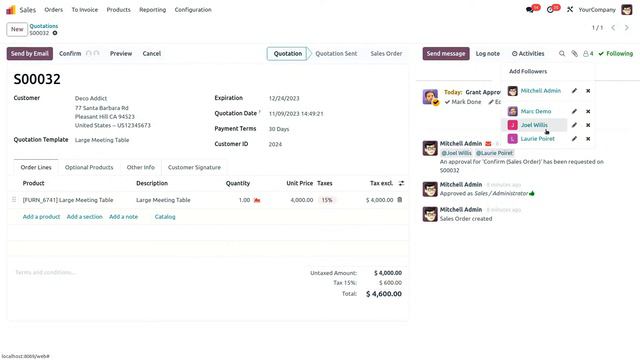
Task: Set status to Quotation Sent
Action: pyautogui.click(x=336, y=53)
